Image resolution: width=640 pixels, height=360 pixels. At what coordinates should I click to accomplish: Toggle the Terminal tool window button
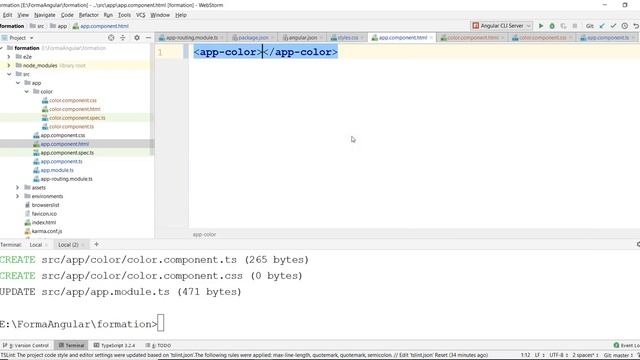pos(71,345)
